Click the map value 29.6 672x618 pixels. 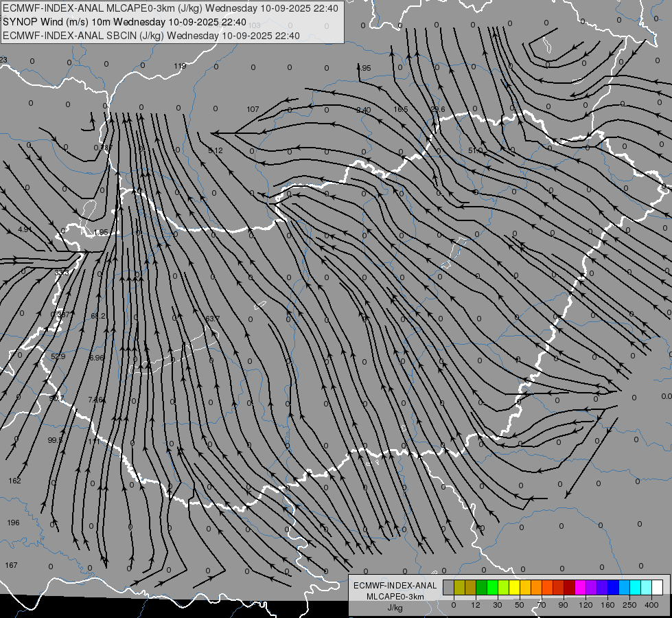pos(437,109)
